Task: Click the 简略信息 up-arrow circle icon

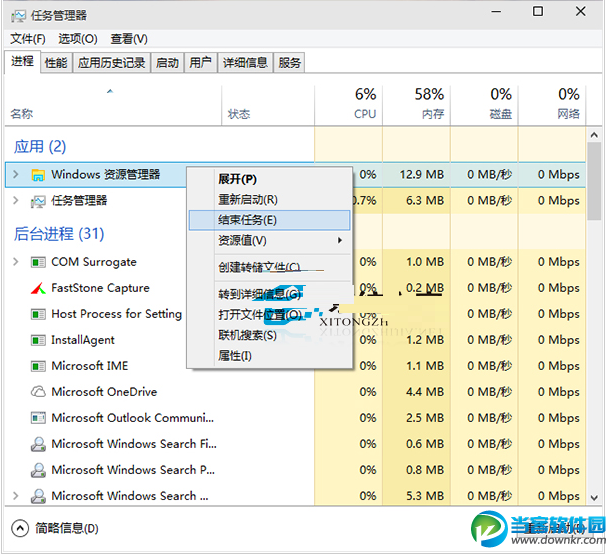Action: pos(20,528)
